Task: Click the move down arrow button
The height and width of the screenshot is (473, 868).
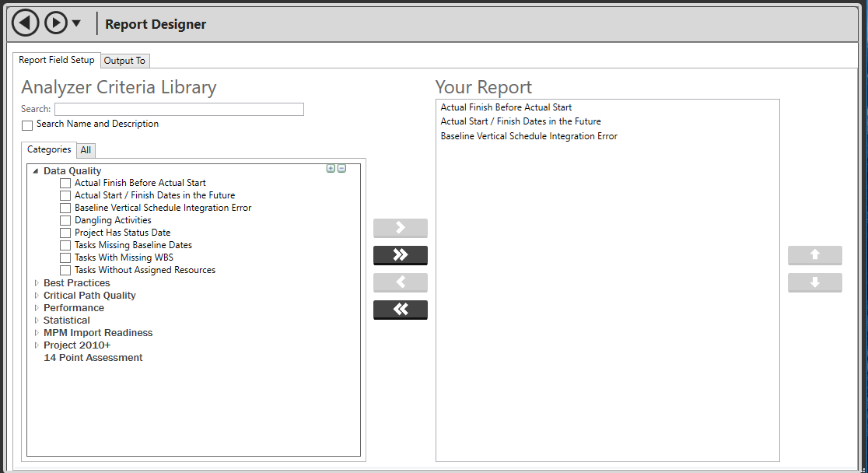Action: click(814, 282)
